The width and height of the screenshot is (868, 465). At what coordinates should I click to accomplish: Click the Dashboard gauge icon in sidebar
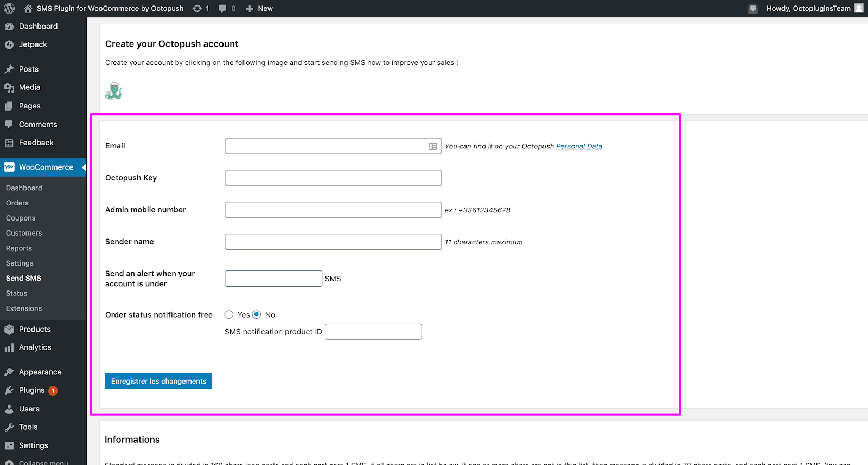(x=9, y=26)
